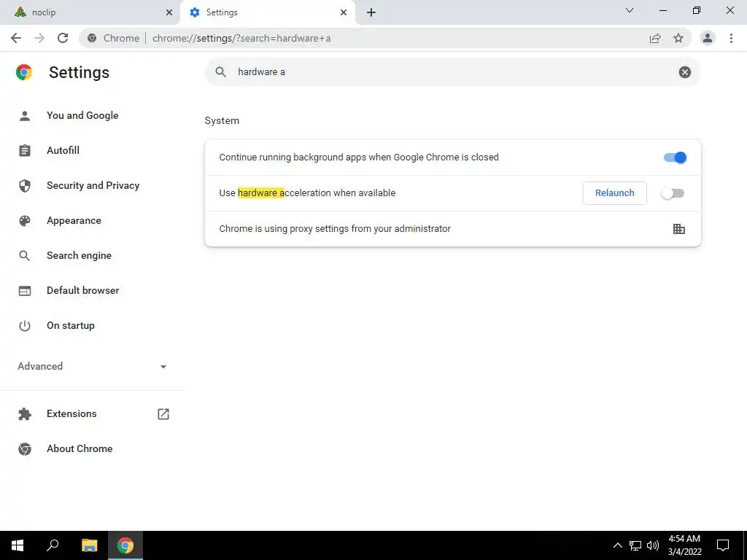Click the share page icon in address bar
Image resolution: width=747 pixels, height=560 pixels.
pos(655,38)
